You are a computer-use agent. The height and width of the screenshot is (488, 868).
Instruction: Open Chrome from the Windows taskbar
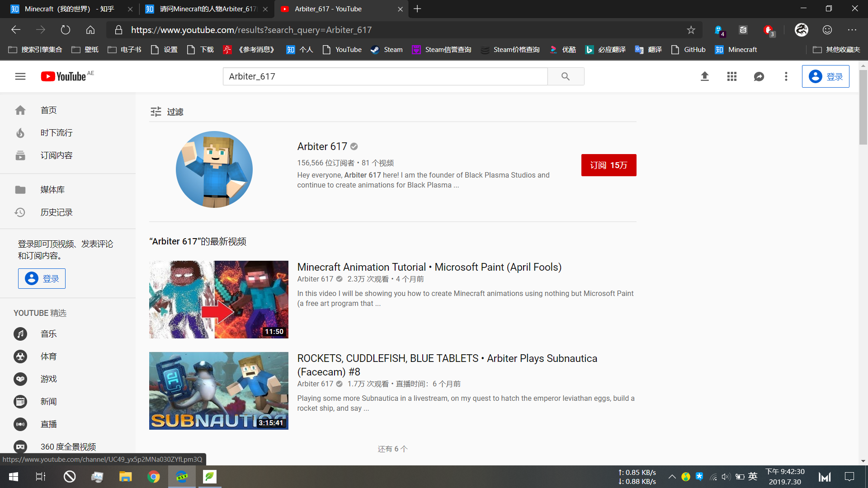pyautogui.click(x=154, y=477)
